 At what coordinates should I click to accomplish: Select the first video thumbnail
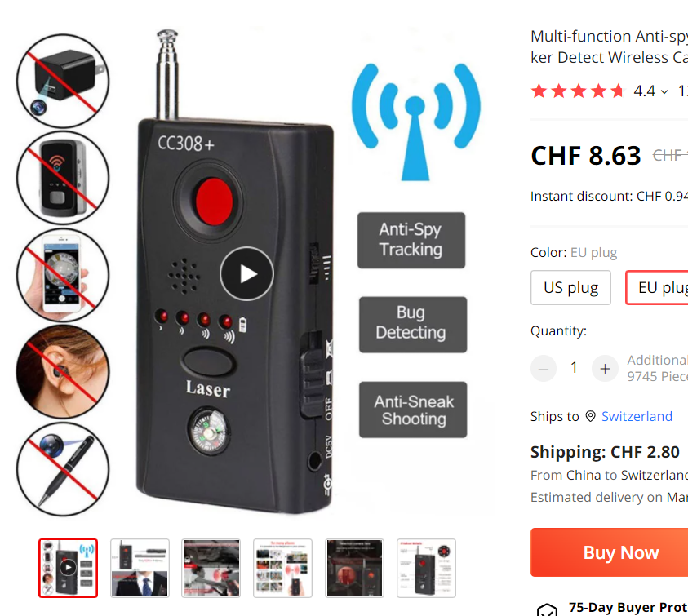click(68, 568)
